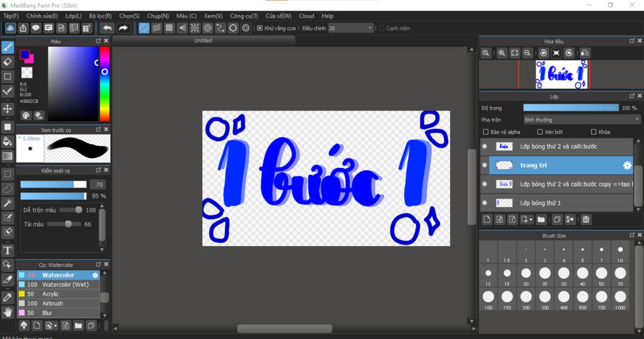644x339 pixels.
Task: Open the trang trí layer settings gear
Action: 627,165
